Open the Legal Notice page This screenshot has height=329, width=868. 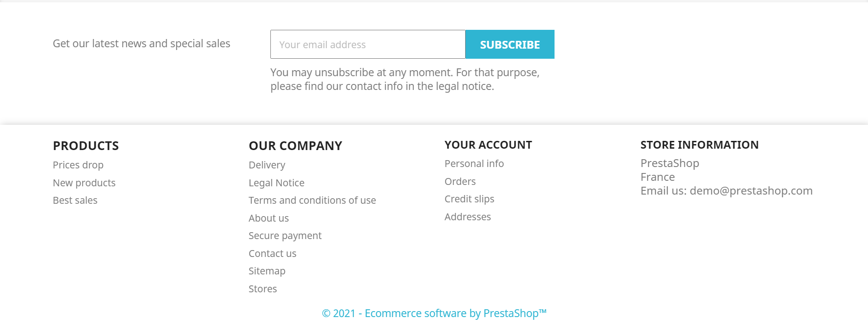click(x=276, y=183)
